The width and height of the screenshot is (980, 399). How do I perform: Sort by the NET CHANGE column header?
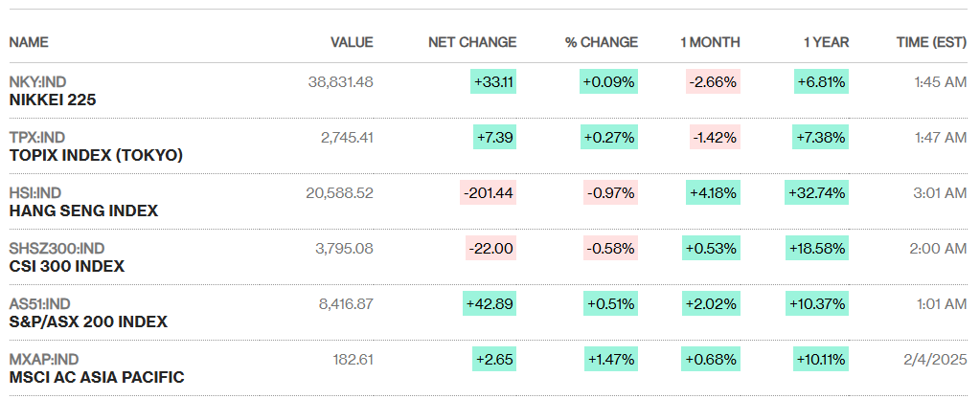(x=472, y=42)
